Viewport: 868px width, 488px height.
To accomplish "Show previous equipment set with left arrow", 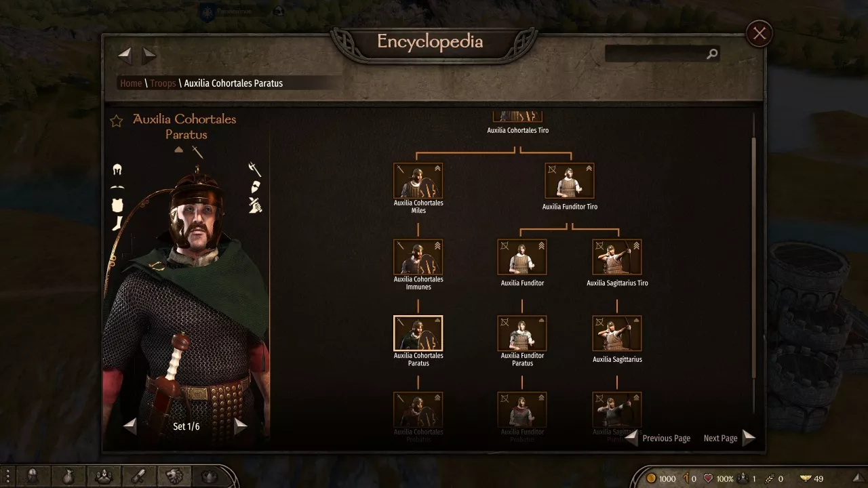I will (x=130, y=426).
